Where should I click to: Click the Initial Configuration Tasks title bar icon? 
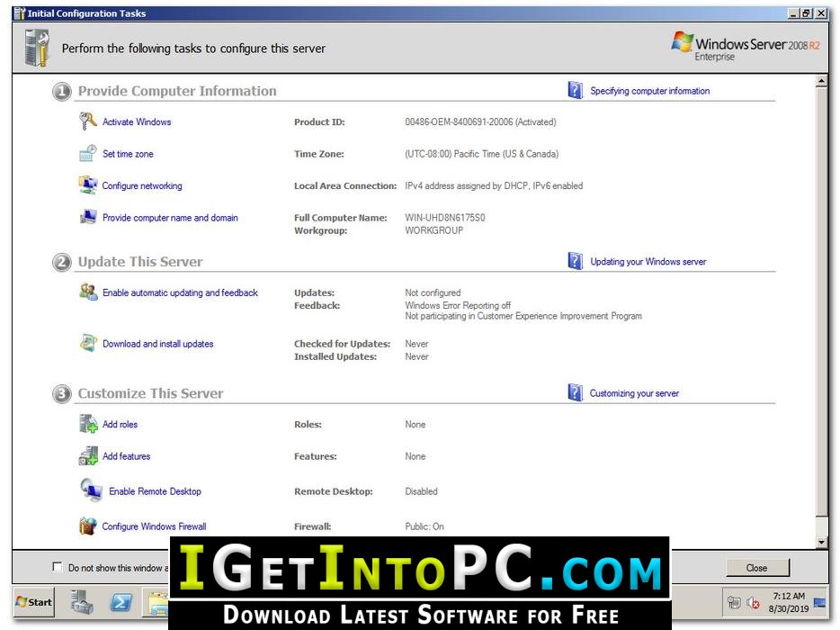[x=20, y=13]
